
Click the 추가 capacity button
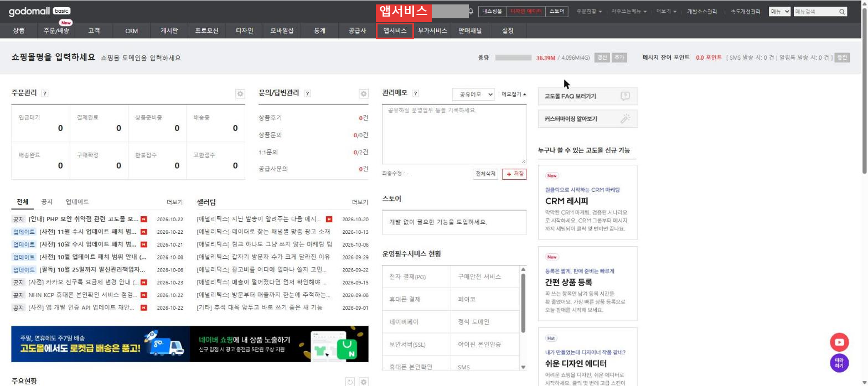point(619,58)
